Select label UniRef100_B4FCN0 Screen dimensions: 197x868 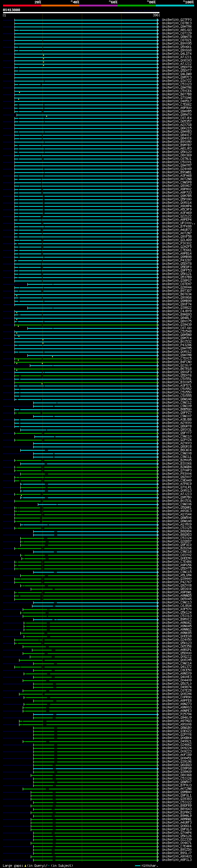tap(177, 362)
